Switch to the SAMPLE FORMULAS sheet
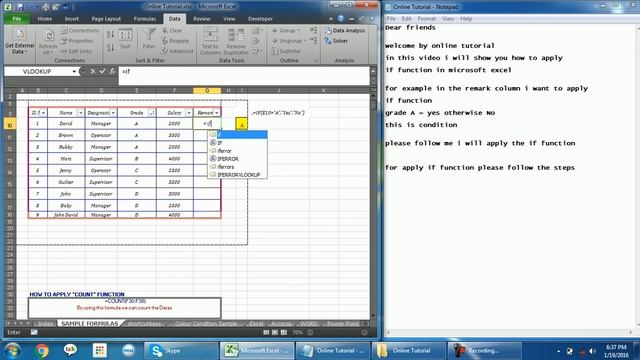 tap(89, 323)
